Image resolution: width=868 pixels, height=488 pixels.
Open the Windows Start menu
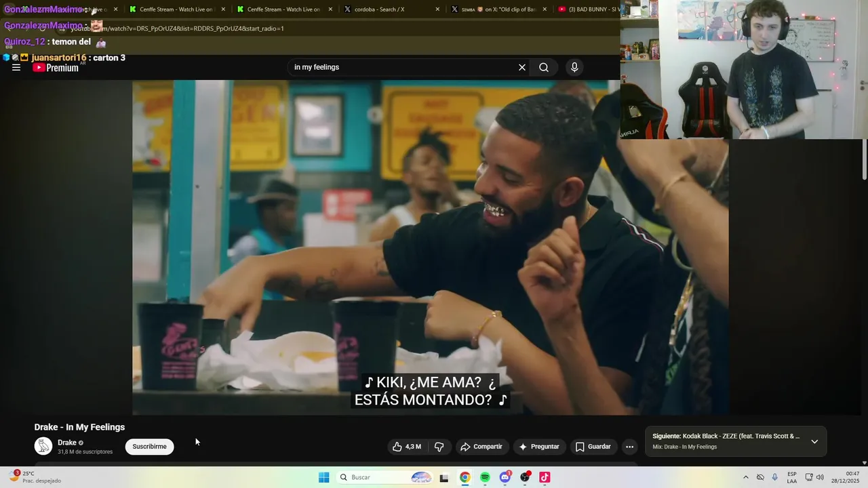point(324,477)
